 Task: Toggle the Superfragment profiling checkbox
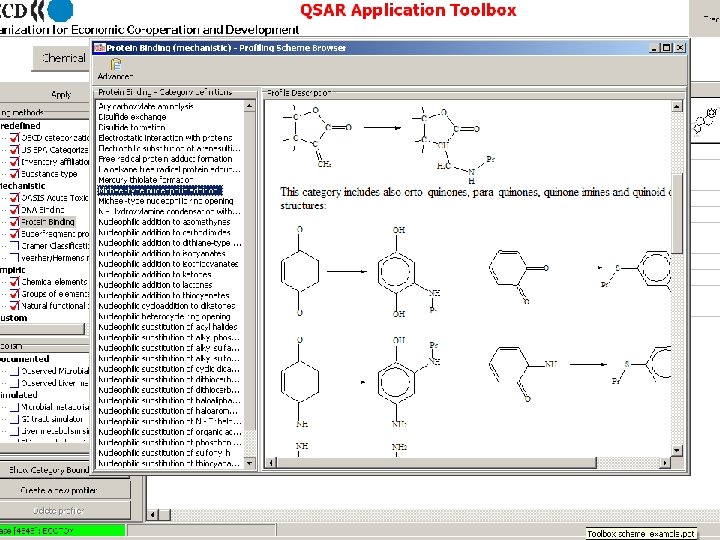[15, 234]
